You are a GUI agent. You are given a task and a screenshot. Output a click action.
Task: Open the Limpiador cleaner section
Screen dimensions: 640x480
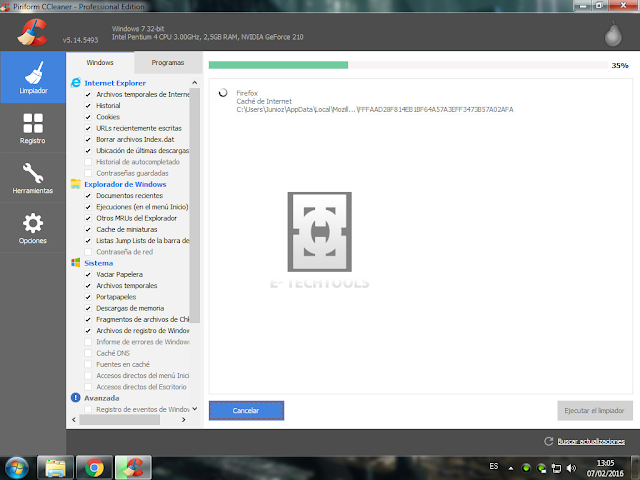click(x=33, y=77)
